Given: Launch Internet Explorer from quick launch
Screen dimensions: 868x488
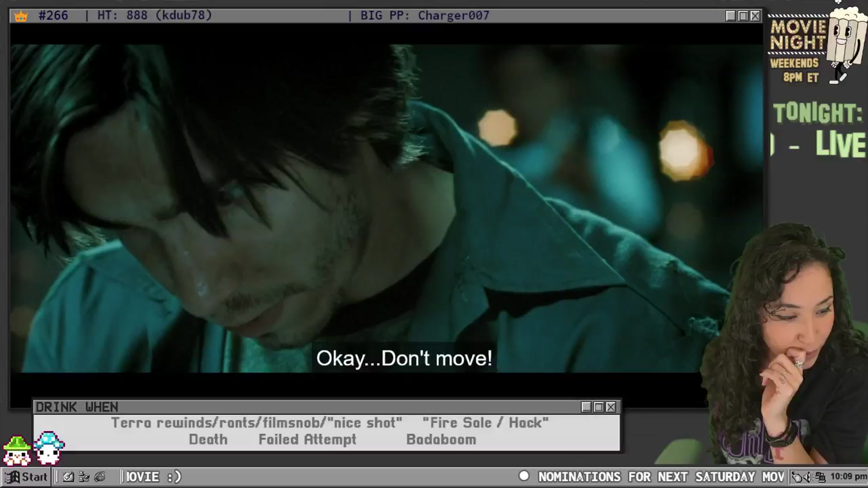Looking at the screenshot, I should click(100, 477).
